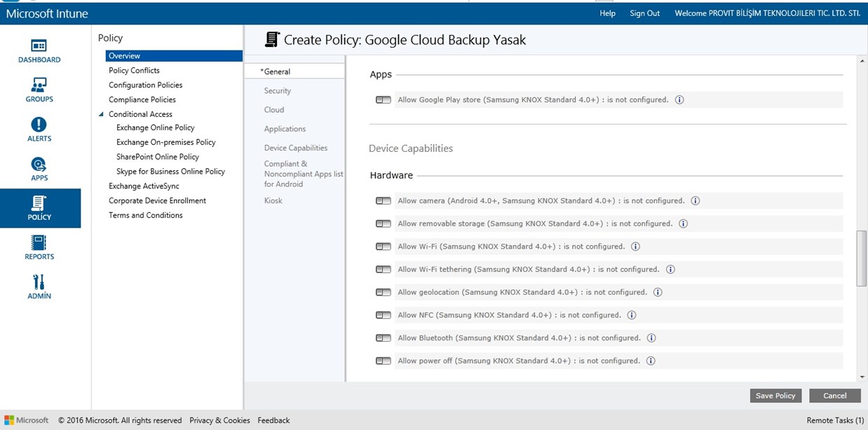868x430 pixels.
Task: Jump to the Applications section
Action: (x=285, y=129)
